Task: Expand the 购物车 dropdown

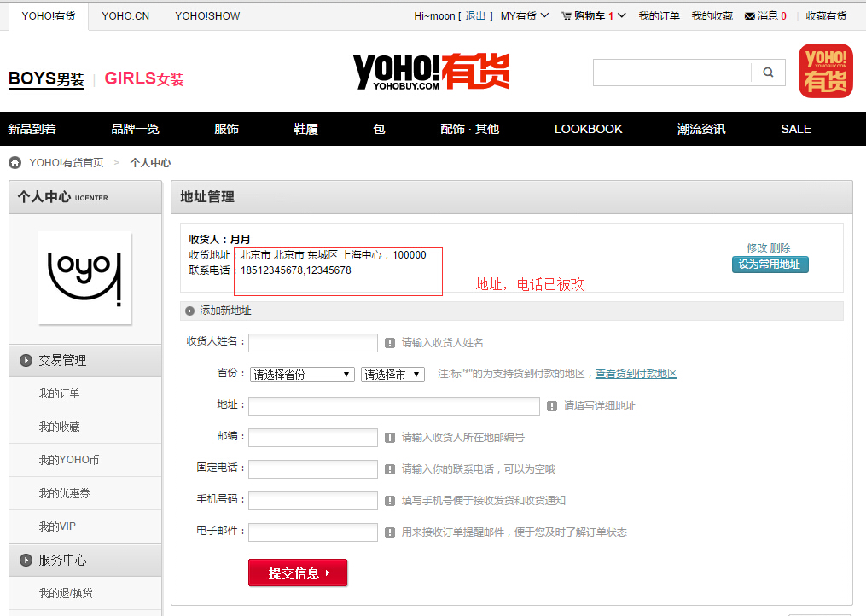Action: click(600, 16)
